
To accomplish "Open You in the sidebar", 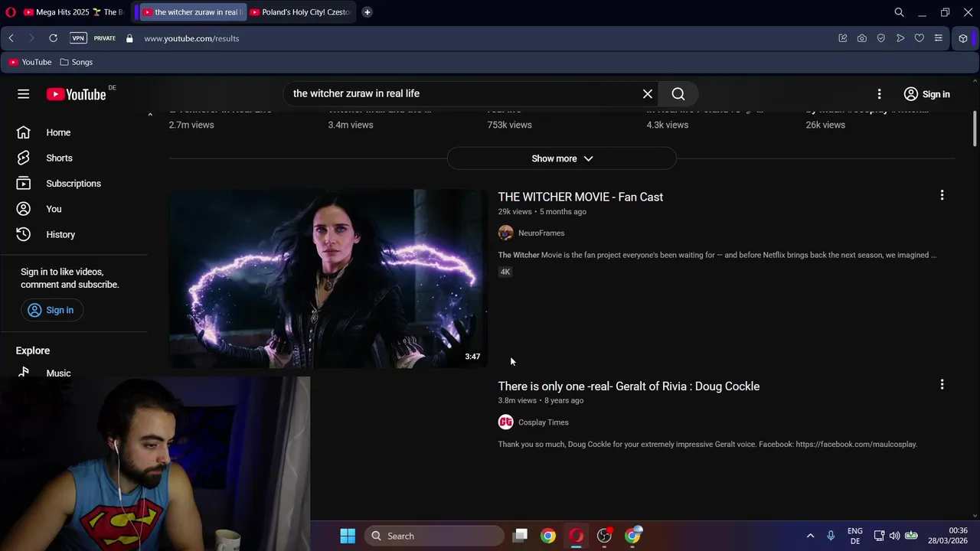I will click(x=54, y=209).
